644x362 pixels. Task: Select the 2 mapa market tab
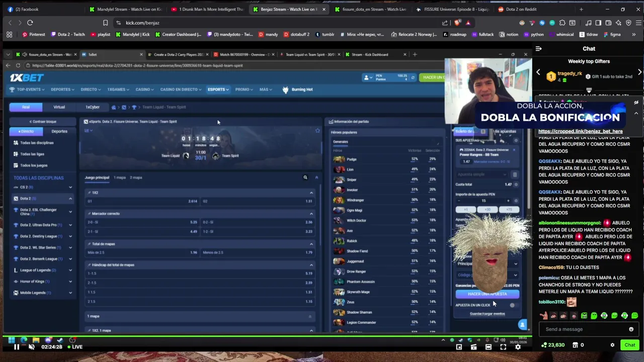[136, 177]
